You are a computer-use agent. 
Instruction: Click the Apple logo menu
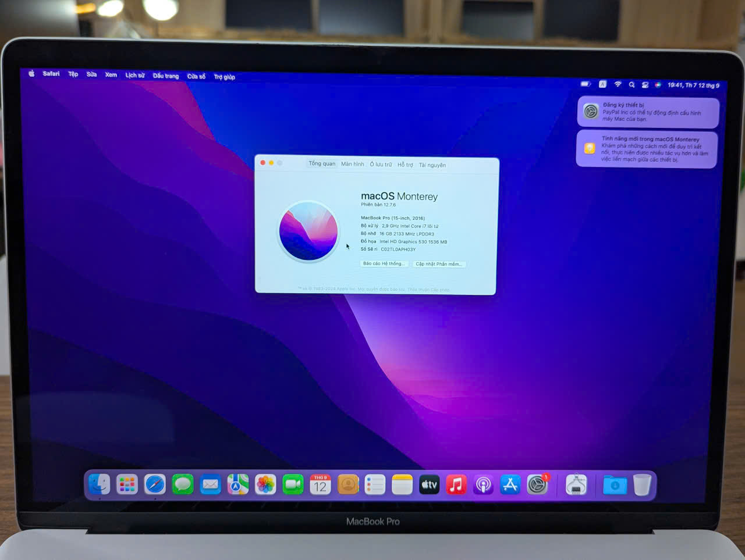(x=31, y=73)
